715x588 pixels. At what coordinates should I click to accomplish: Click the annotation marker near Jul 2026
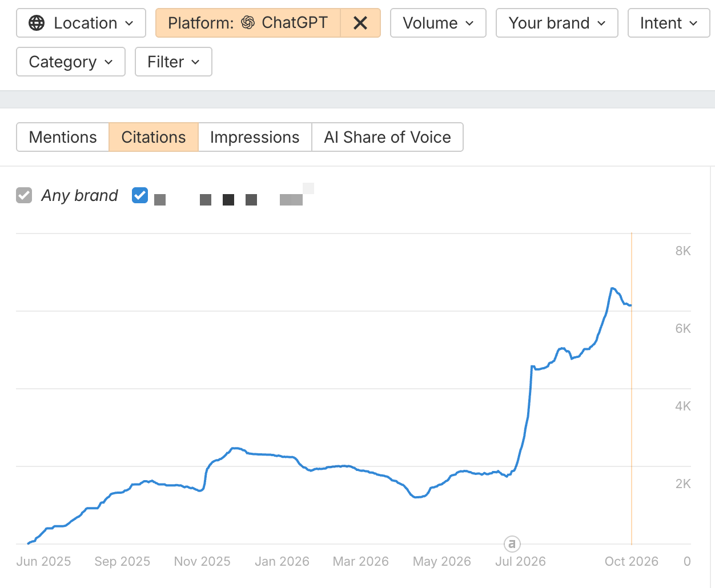pyautogui.click(x=512, y=544)
